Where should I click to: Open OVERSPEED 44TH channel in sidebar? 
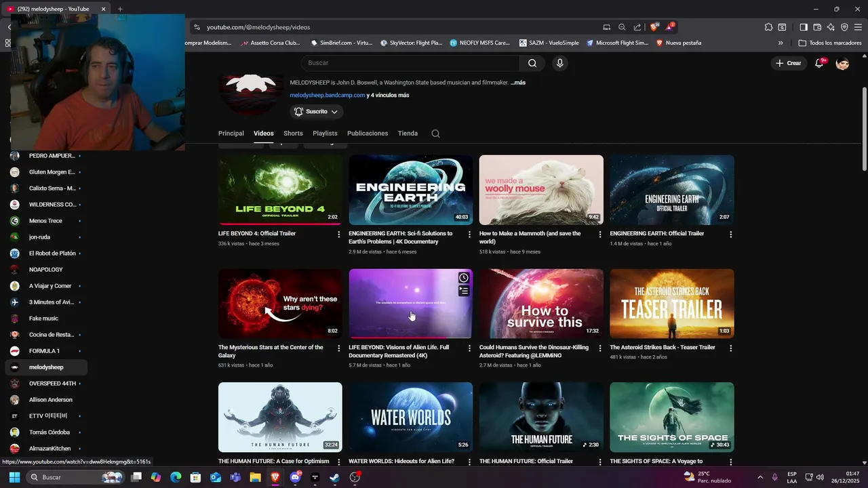pos(45,384)
